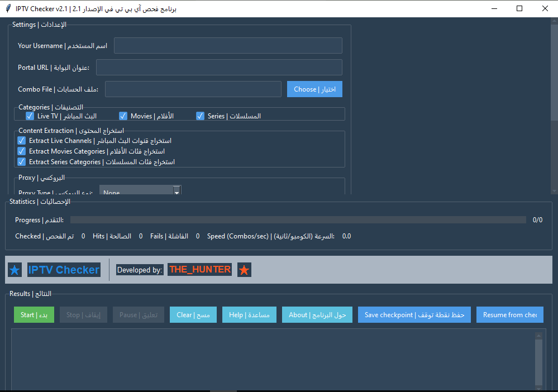
Task: Click the Developed by label
Action: pyautogui.click(x=140, y=270)
